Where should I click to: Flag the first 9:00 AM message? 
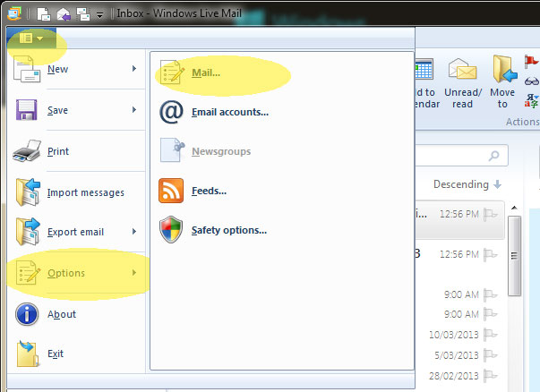point(490,294)
